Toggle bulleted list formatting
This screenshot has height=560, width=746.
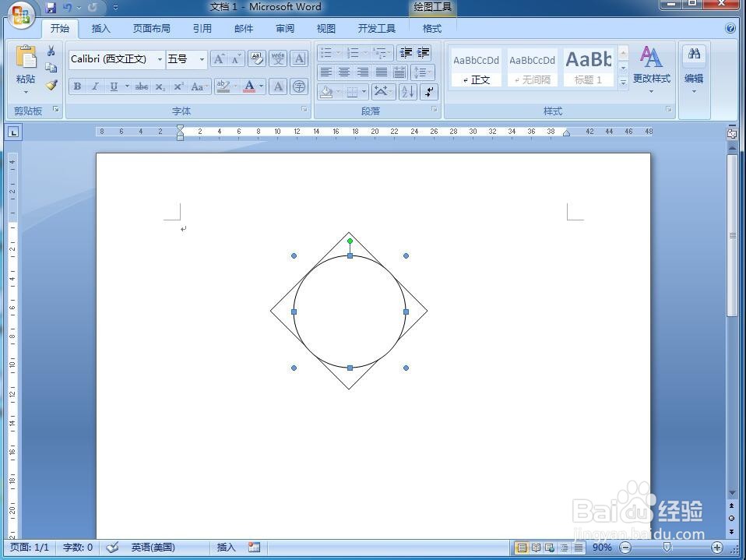[326, 53]
